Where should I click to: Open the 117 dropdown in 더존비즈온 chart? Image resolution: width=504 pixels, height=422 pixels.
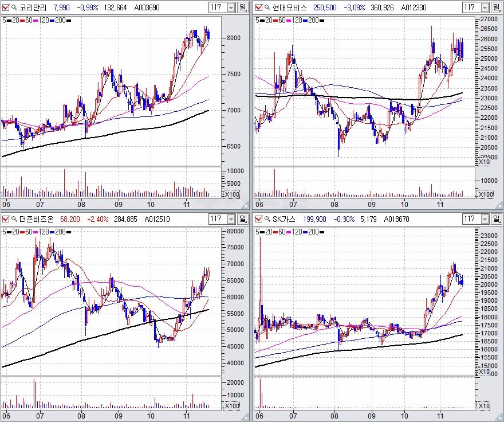pyautogui.click(x=231, y=218)
